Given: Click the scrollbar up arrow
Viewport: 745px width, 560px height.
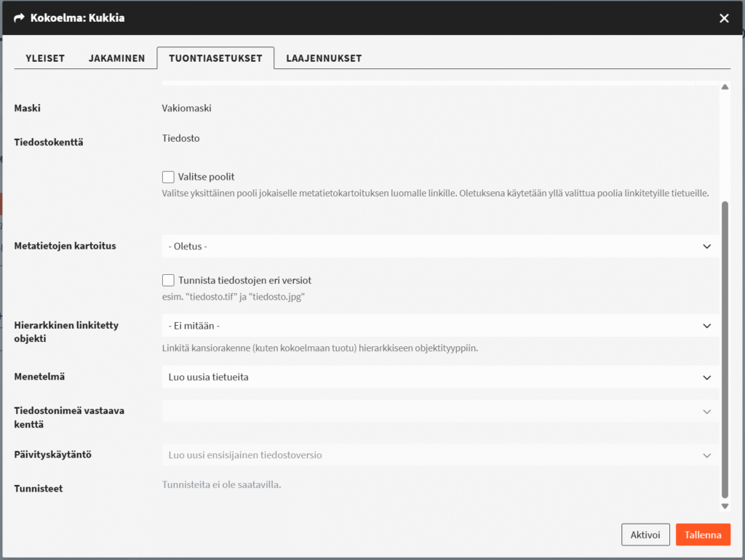Looking at the screenshot, I should [x=725, y=87].
